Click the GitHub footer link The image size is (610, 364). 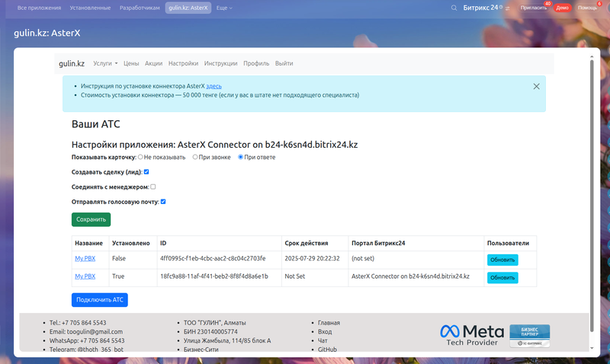(327, 350)
